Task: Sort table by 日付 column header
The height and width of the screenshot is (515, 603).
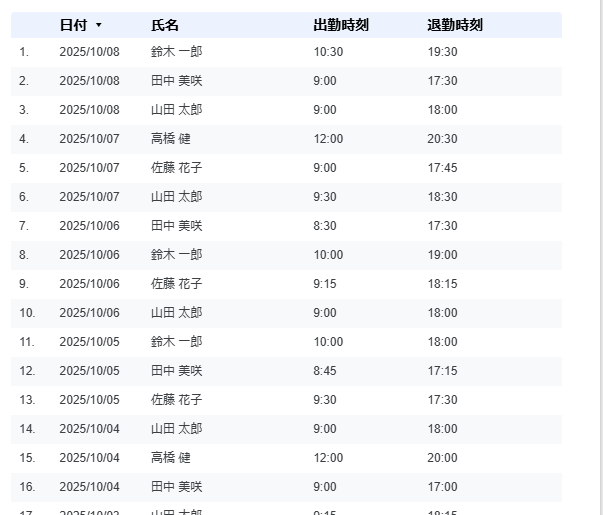Action: pyautogui.click(x=73, y=25)
